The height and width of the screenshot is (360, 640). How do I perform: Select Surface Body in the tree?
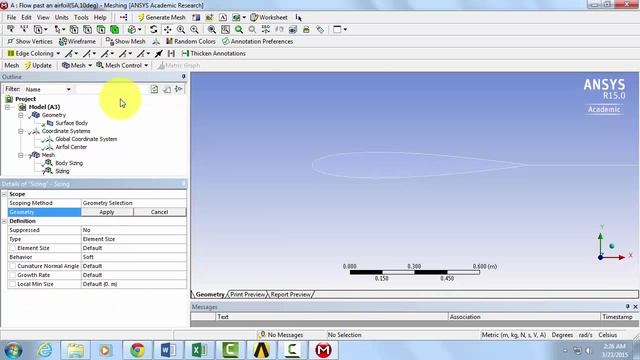tap(71, 123)
